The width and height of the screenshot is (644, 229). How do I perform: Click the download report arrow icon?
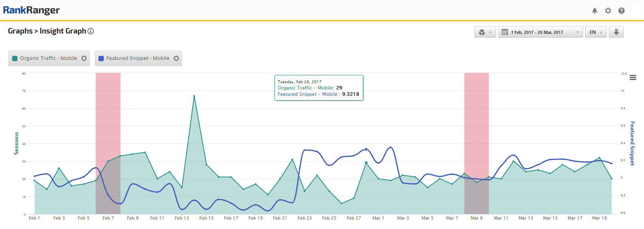coord(616,32)
